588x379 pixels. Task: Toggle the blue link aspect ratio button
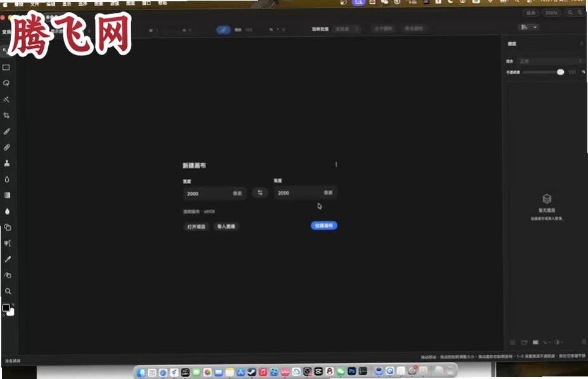223,30
